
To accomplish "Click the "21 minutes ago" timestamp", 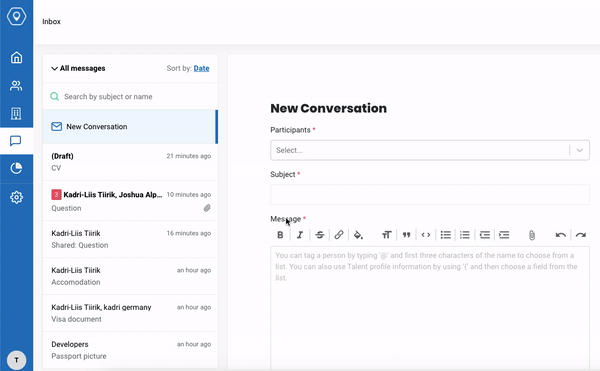I will click(x=189, y=156).
